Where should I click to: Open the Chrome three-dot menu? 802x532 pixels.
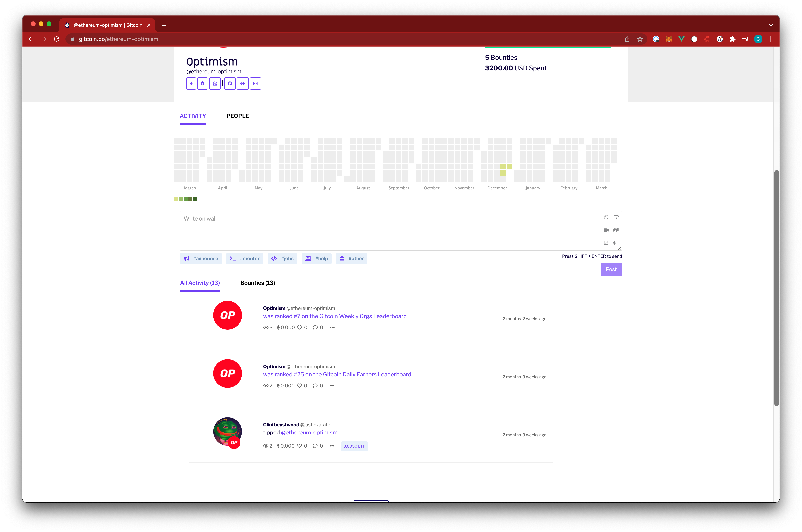(771, 39)
